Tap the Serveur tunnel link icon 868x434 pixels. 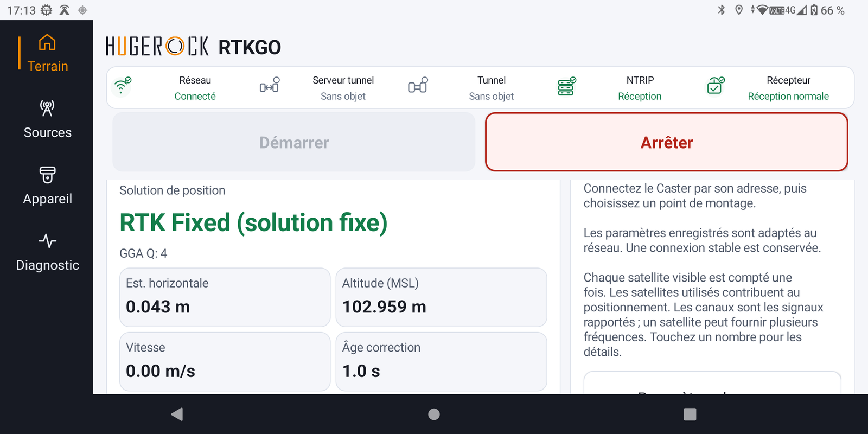coord(270,85)
